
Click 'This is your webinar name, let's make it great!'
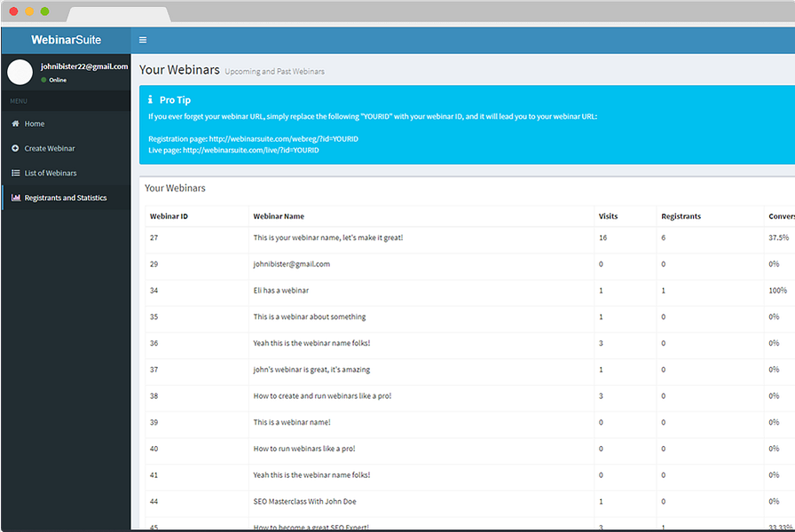pyautogui.click(x=328, y=238)
